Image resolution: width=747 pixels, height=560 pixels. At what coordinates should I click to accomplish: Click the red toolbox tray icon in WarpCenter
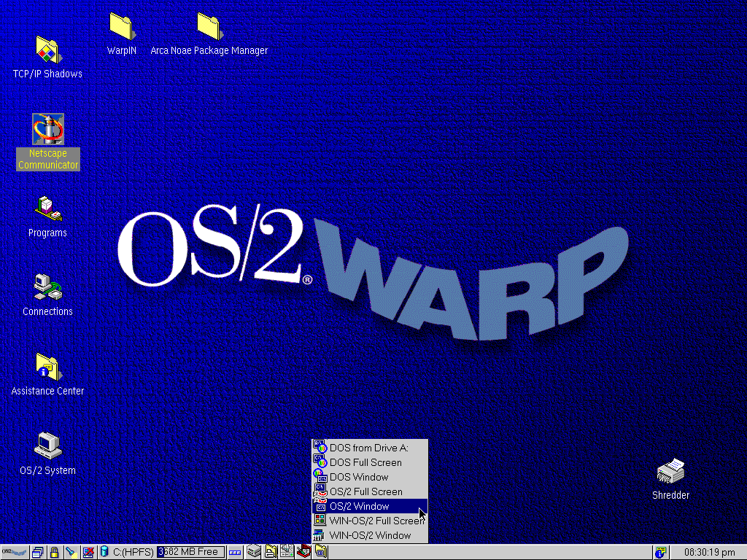click(303, 553)
